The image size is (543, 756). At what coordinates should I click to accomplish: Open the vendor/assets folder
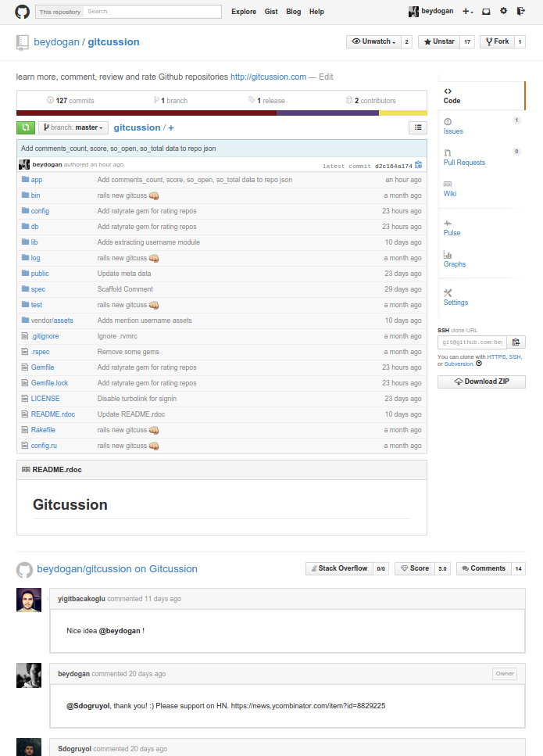pos(52,321)
